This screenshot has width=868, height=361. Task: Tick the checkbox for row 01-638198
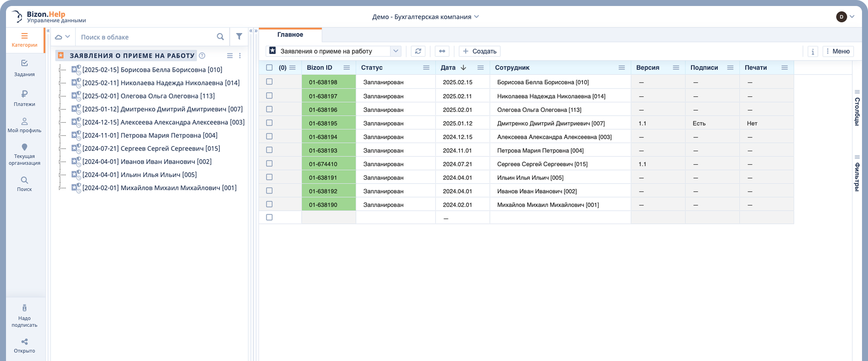pos(269,82)
